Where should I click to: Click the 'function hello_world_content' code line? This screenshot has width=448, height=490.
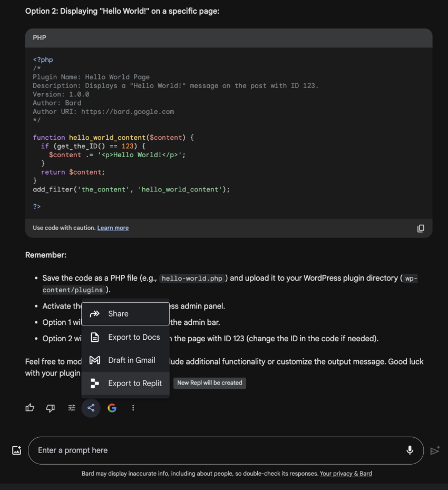(x=113, y=138)
